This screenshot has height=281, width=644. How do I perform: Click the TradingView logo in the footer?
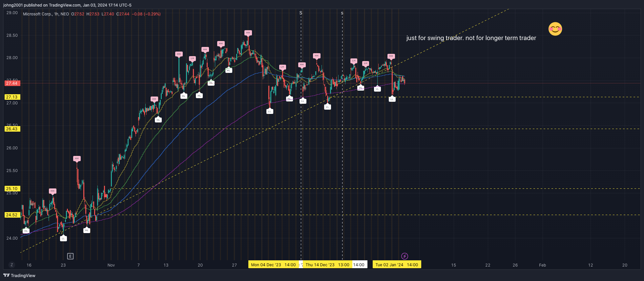tap(19, 275)
